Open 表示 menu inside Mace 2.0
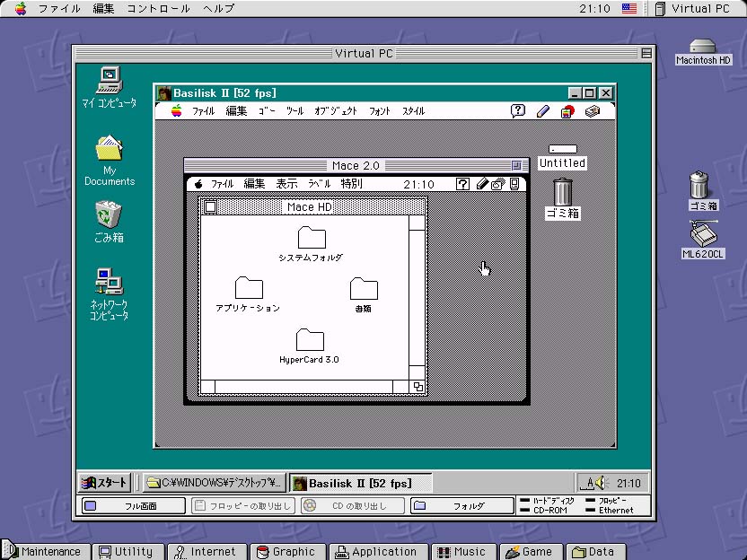747x560 pixels. [286, 184]
